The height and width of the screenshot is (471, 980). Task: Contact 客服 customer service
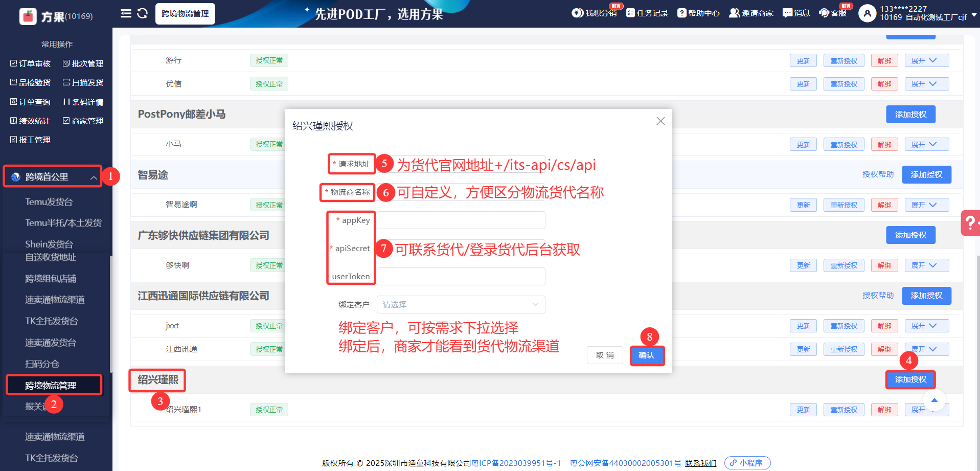833,13
